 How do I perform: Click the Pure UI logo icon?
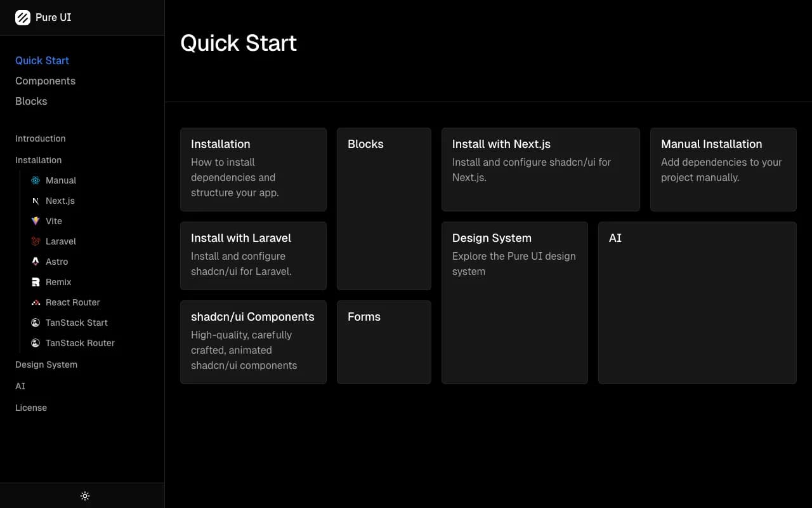point(22,17)
